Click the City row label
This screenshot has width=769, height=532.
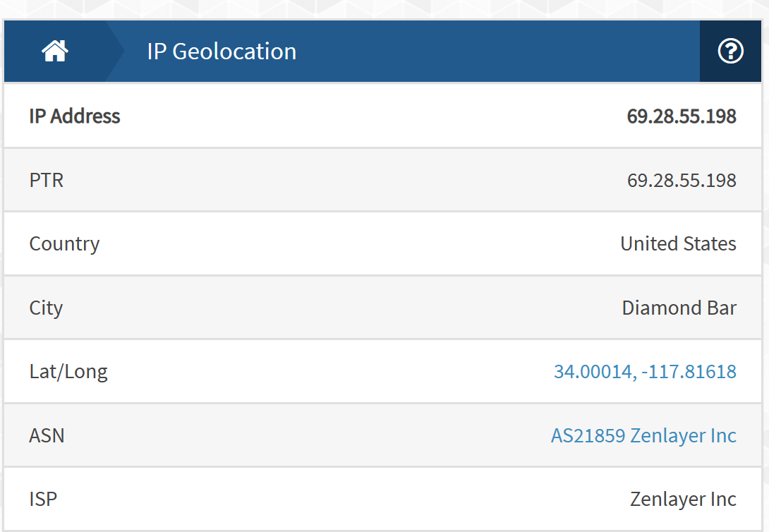pyautogui.click(x=46, y=308)
